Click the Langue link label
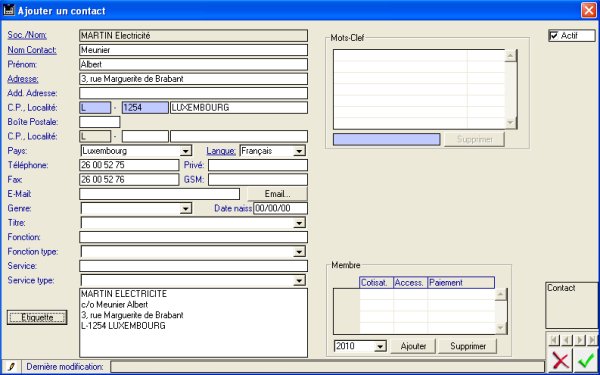The image size is (600, 375). pyautogui.click(x=221, y=151)
